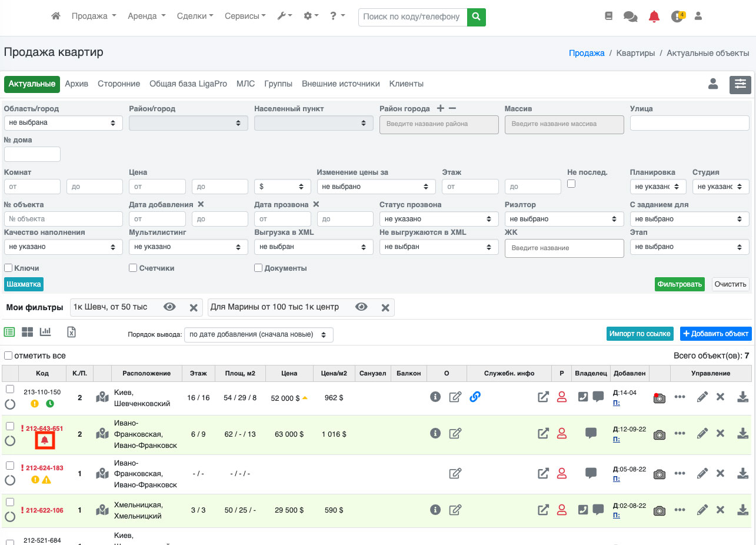Click pencil edit icon for listing 212-622-106
This screenshot has height=545, width=756.
[x=702, y=510]
